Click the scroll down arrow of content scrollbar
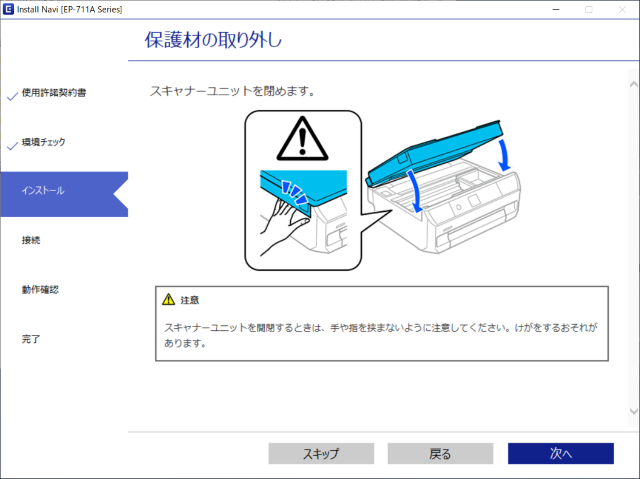The image size is (640, 479). click(633, 411)
